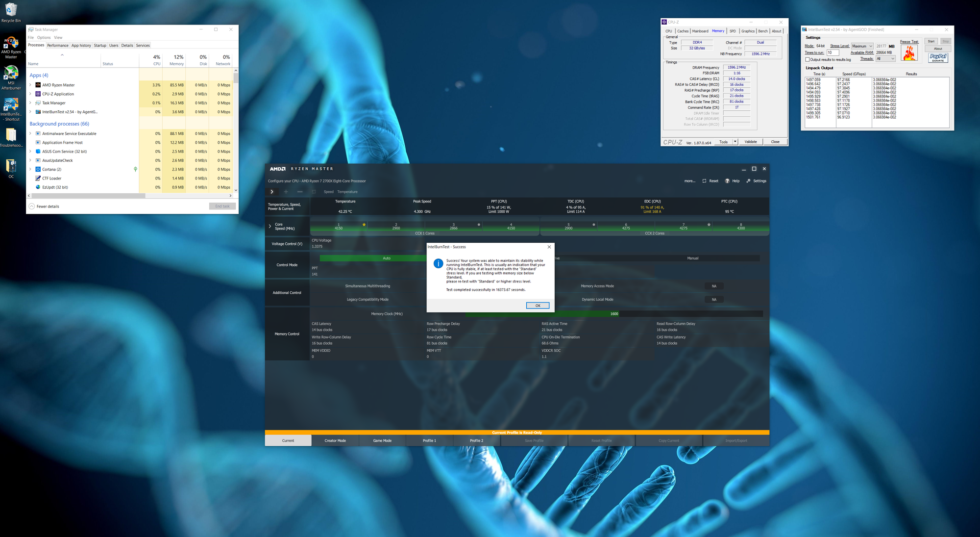The width and height of the screenshot is (980, 537).
Task: Open Ryzen Master Help question-mark icon
Action: point(727,181)
